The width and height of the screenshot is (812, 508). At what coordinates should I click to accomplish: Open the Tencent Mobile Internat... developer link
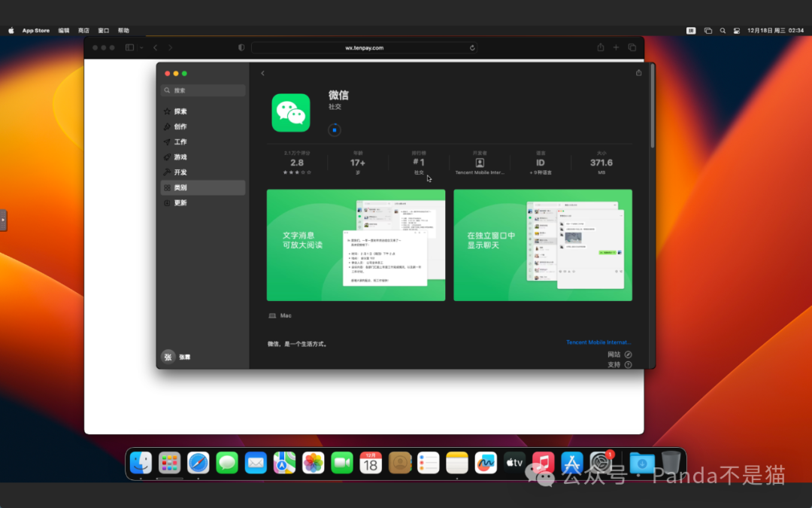coord(598,342)
